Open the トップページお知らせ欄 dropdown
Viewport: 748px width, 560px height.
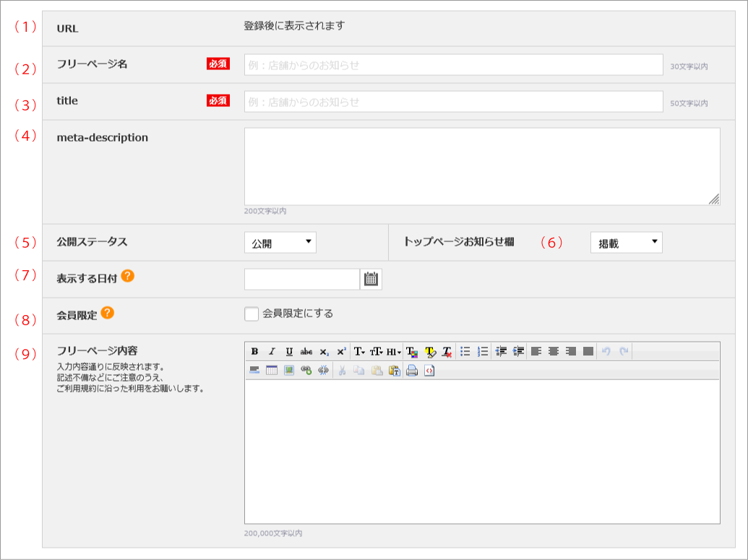pos(626,243)
